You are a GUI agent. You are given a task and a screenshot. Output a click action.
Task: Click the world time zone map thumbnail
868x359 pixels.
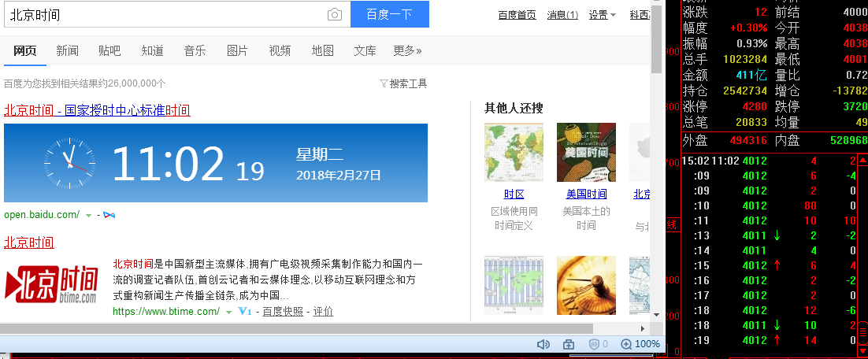point(514,152)
